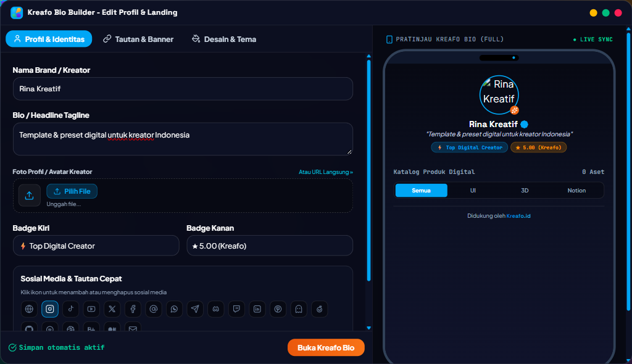Viewport: 632px width, 364px height.
Task: Click the form scrollbar's down arrow
Action: tap(369, 328)
